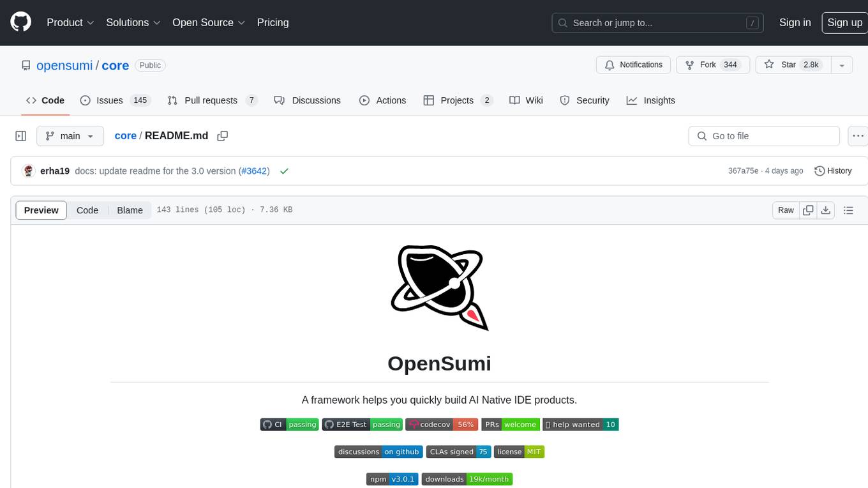
Task: Switch to the Security tab
Action: (585, 100)
